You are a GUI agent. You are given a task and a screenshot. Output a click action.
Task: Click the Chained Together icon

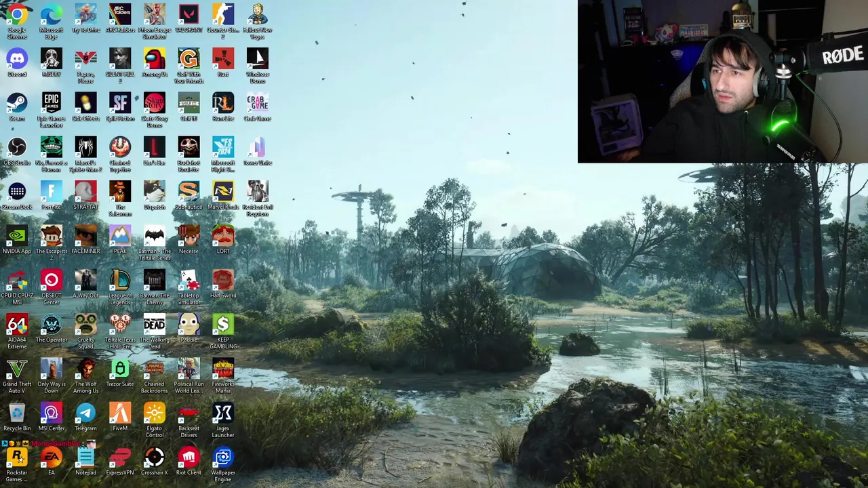point(120,147)
